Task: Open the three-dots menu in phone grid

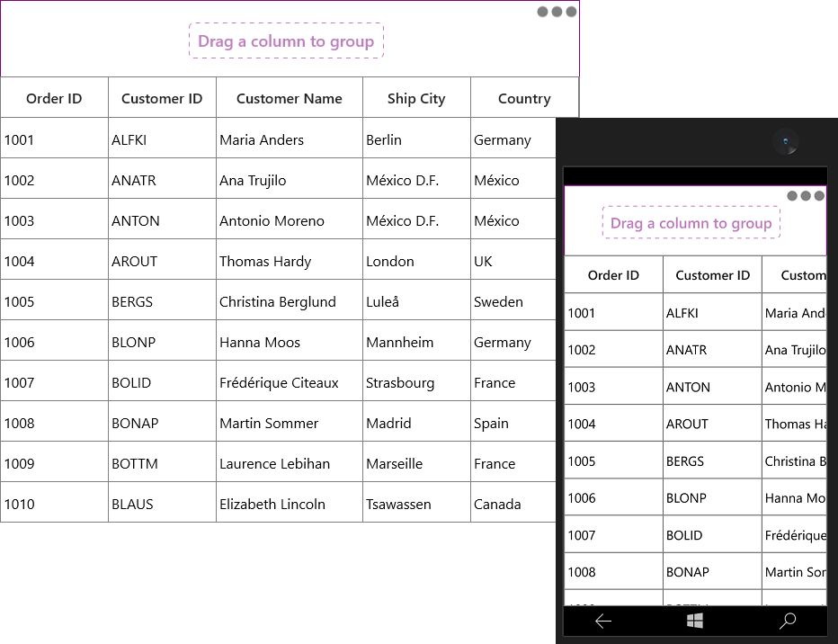Action: tap(806, 195)
